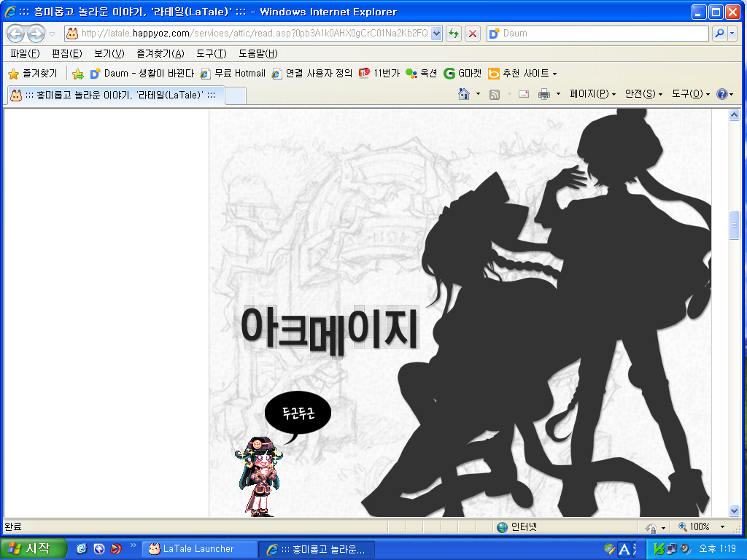Click the RSS feeds icon
This screenshot has height=560, width=747.
[495, 94]
